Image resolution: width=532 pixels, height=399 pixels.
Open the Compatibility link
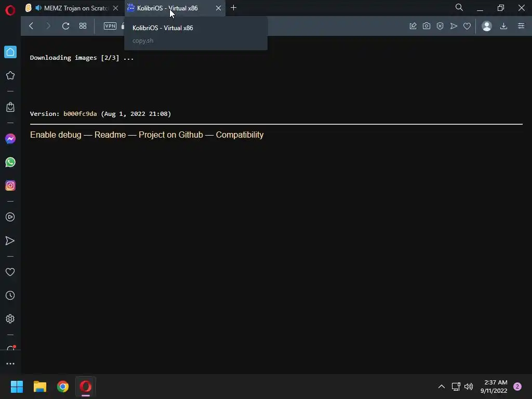240,135
